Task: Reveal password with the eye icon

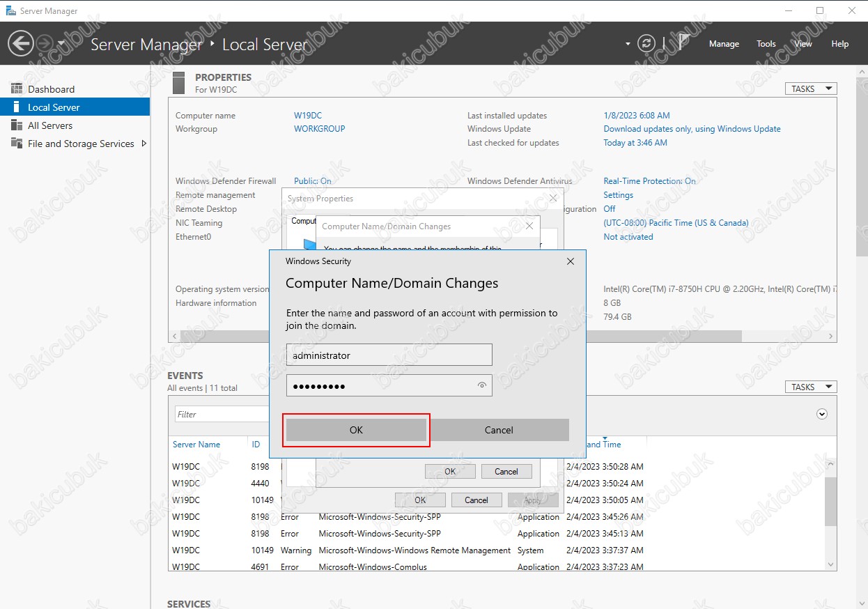Action: point(481,385)
